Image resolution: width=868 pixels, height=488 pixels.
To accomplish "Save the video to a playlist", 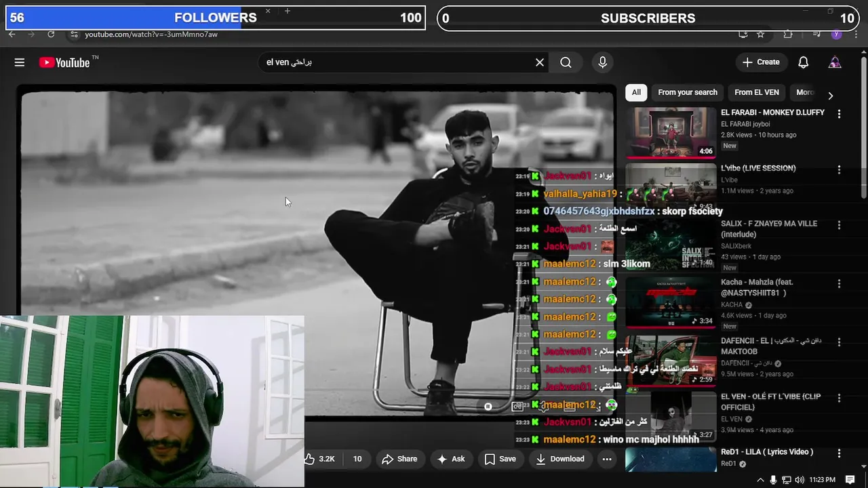I will [x=500, y=459].
